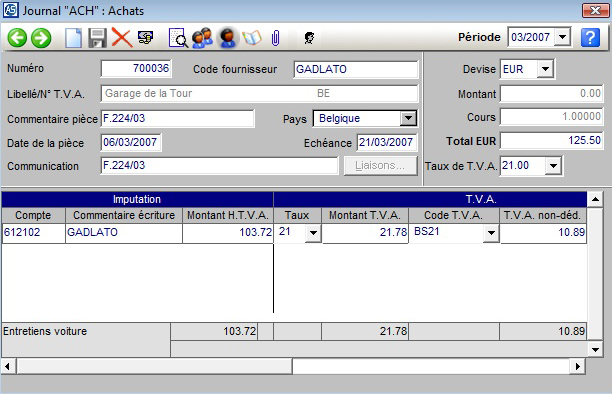This screenshot has width=612, height=394.
Task: Click the Code fournisseur field GADLATO
Action: tap(356, 70)
